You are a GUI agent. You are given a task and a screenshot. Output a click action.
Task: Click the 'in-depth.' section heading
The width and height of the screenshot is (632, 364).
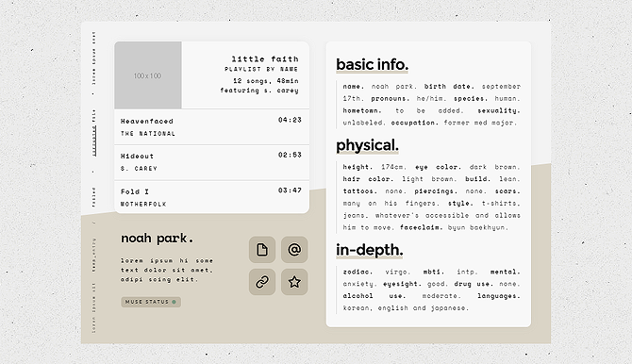click(x=369, y=250)
